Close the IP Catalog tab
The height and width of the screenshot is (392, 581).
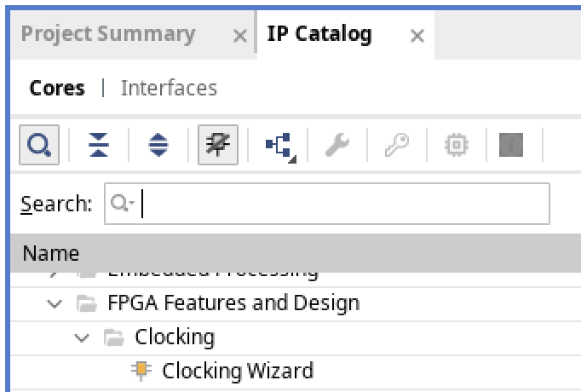click(417, 36)
